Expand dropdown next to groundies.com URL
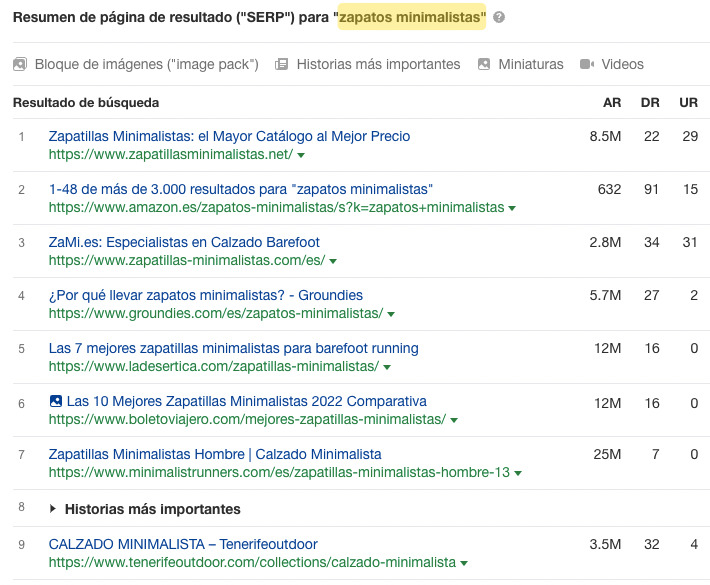The image size is (710, 585). (391, 314)
